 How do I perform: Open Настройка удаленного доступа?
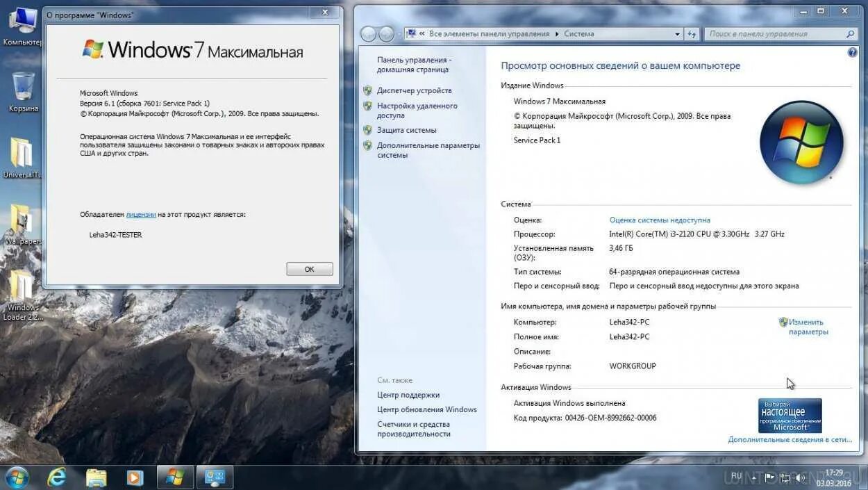(x=417, y=111)
